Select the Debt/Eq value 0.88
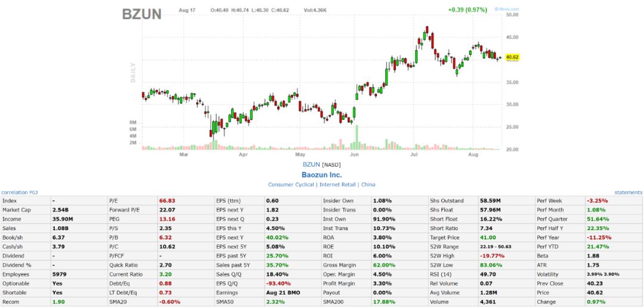 coord(166,284)
